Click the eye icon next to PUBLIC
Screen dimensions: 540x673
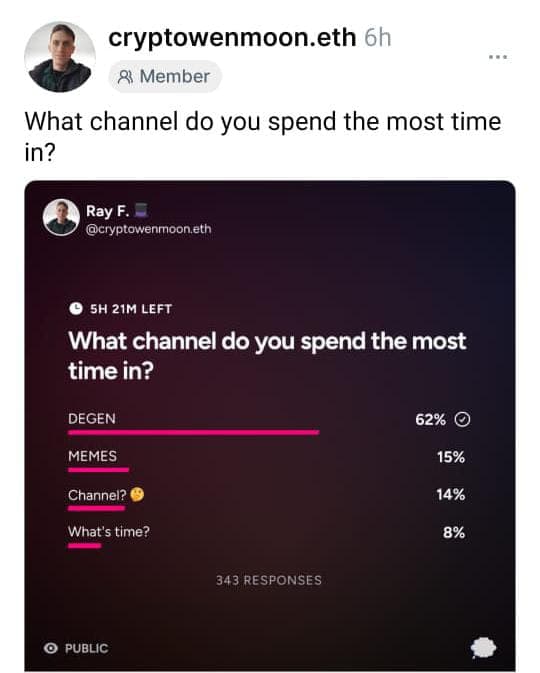tap(51, 648)
